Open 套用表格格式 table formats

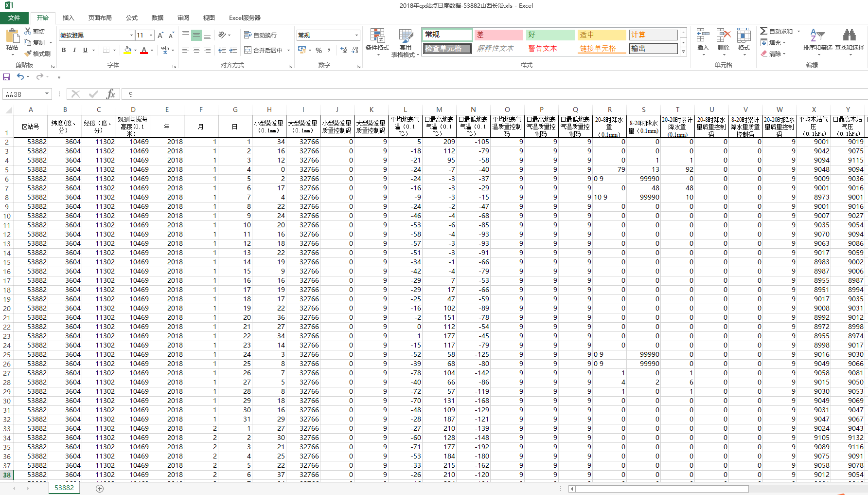coord(406,43)
